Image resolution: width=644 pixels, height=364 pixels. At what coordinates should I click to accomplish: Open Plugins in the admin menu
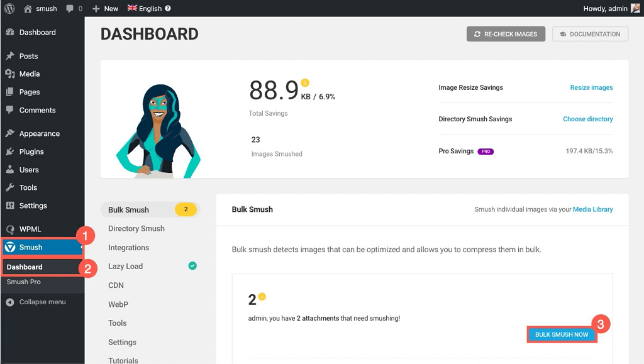31,152
